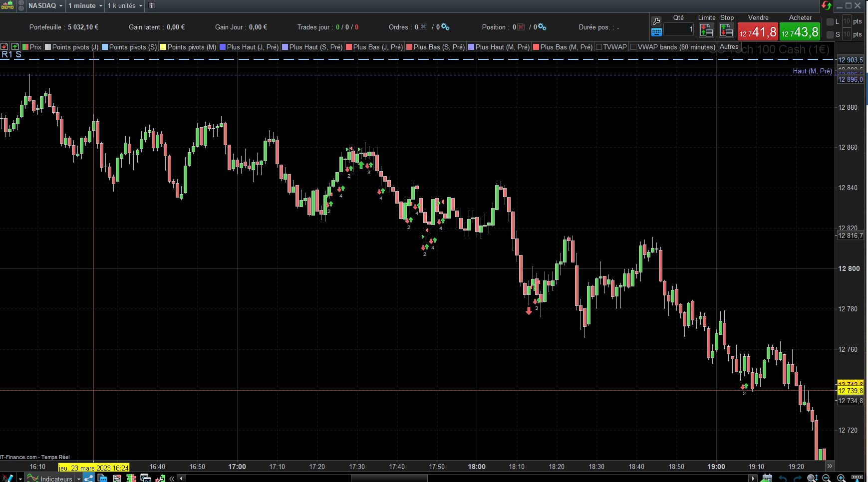Click the red Vendre price button

758,32
